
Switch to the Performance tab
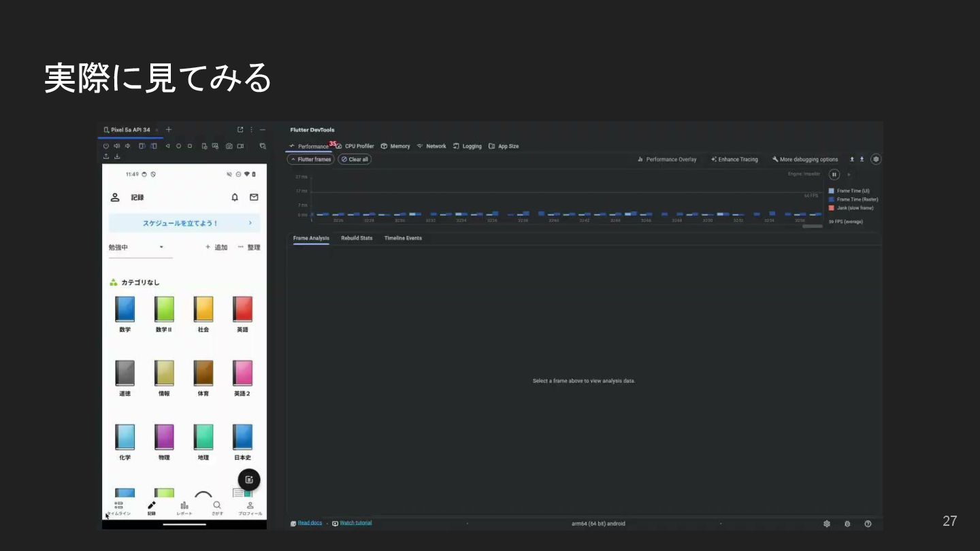[x=308, y=146]
